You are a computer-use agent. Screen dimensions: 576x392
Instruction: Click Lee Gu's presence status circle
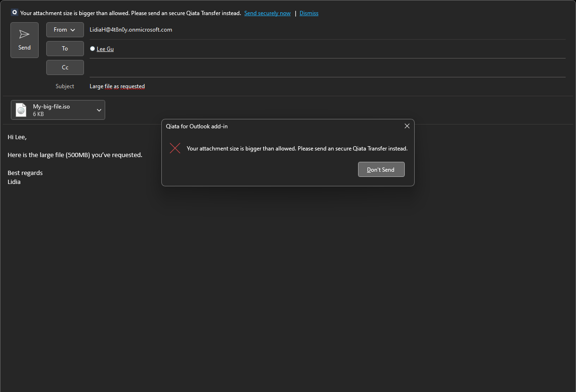[92, 49]
